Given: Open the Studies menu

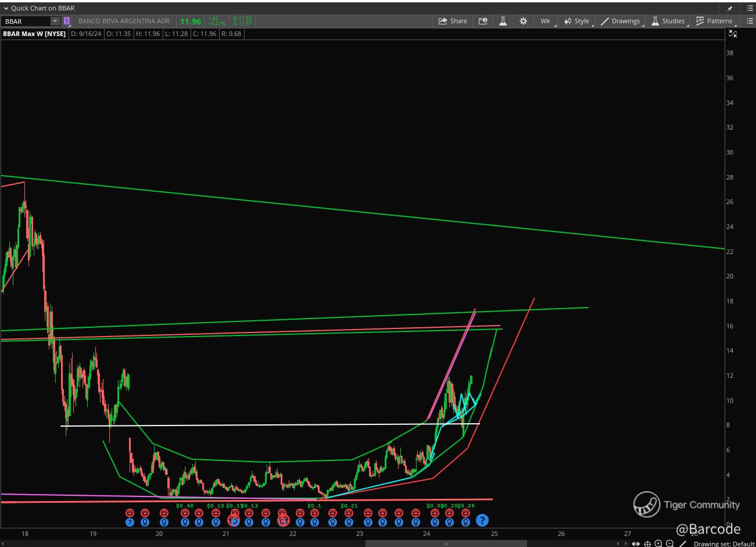Looking at the screenshot, I should pyautogui.click(x=668, y=21).
